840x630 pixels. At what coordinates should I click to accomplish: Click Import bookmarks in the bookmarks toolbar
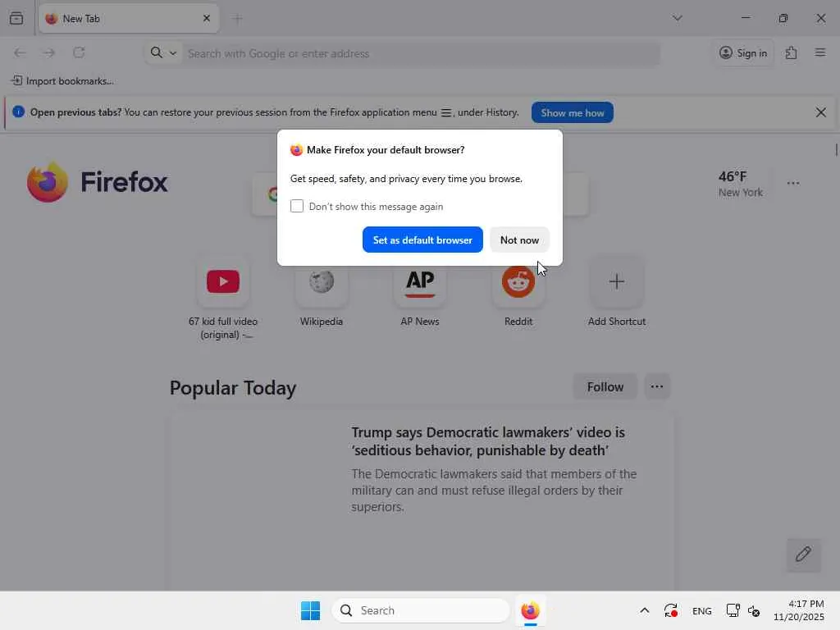[62, 81]
